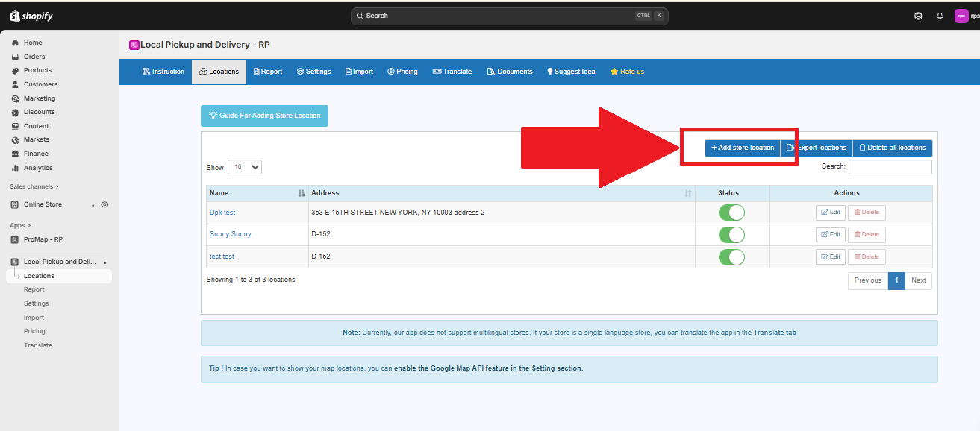
Task: Open Dpk test location link
Action: click(x=222, y=213)
